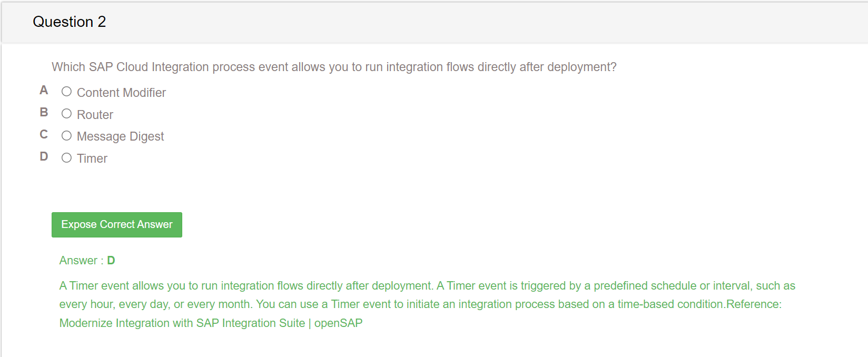Pick the Timer radio button
Image resolution: width=868 pixels, height=357 pixels.
[x=66, y=158]
